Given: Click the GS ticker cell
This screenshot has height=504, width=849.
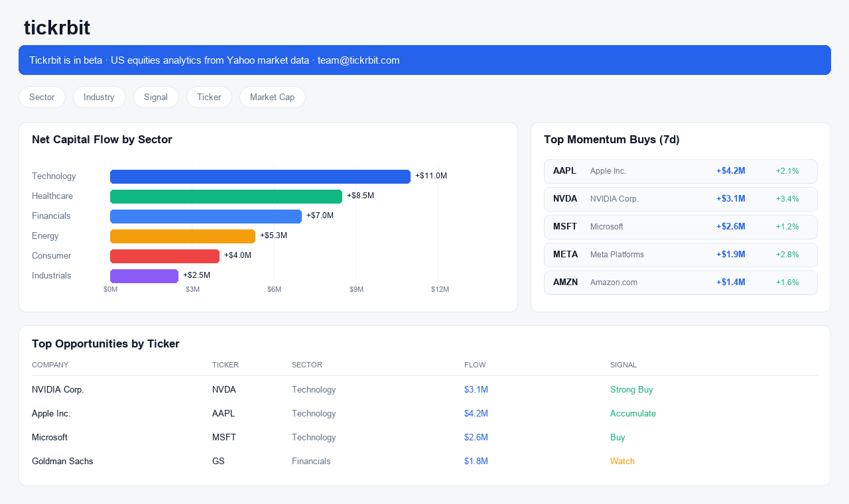Looking at the screenshot, I should [218, 462].
